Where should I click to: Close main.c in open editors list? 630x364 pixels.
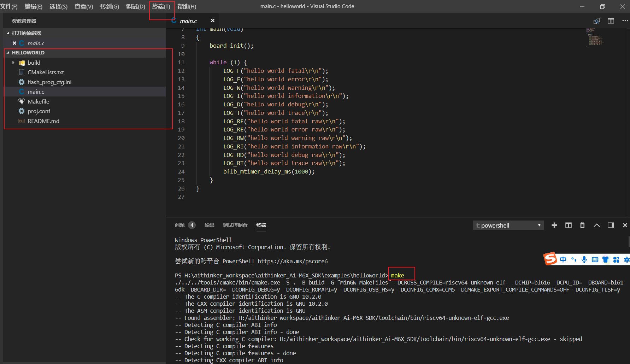14,43
